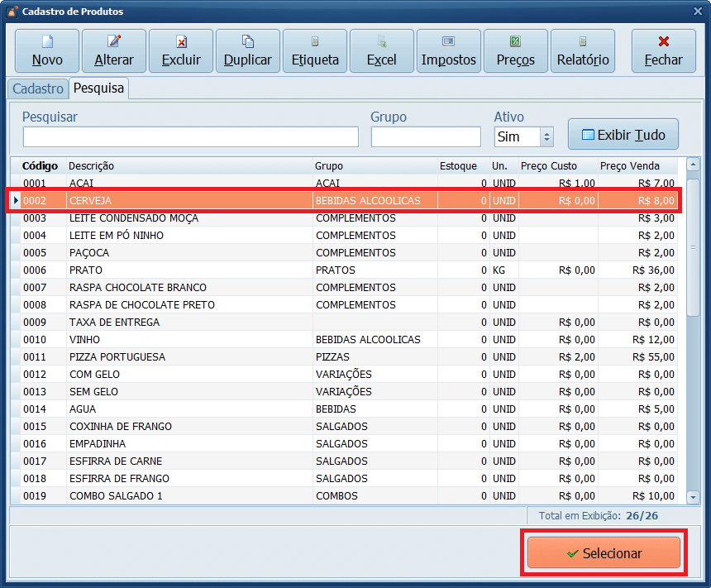Duplicate product with Duplicar button
The width and height of the screenshot is (711, 588).
[248, 51]
